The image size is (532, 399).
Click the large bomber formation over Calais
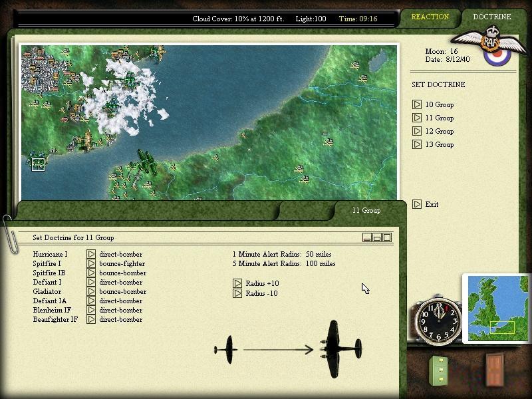[147, 162]
